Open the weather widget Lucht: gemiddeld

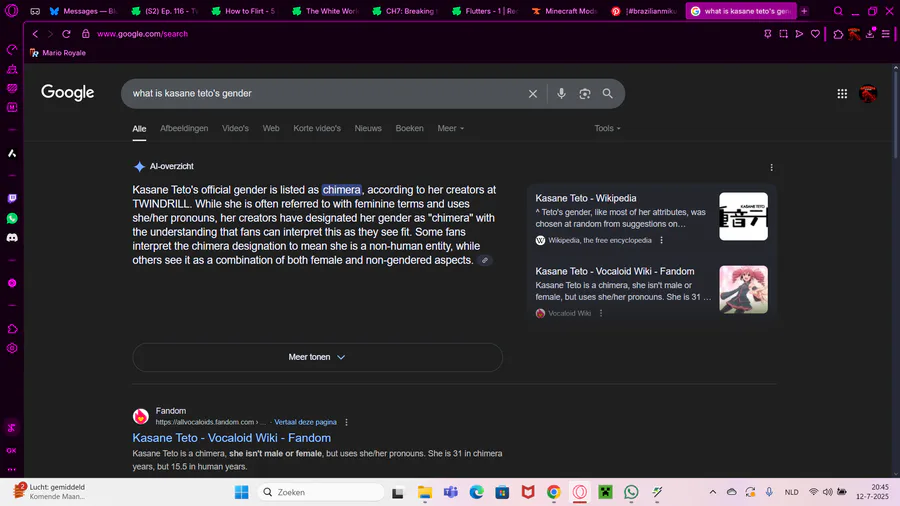pyautogui.click(x=51, y=492)
